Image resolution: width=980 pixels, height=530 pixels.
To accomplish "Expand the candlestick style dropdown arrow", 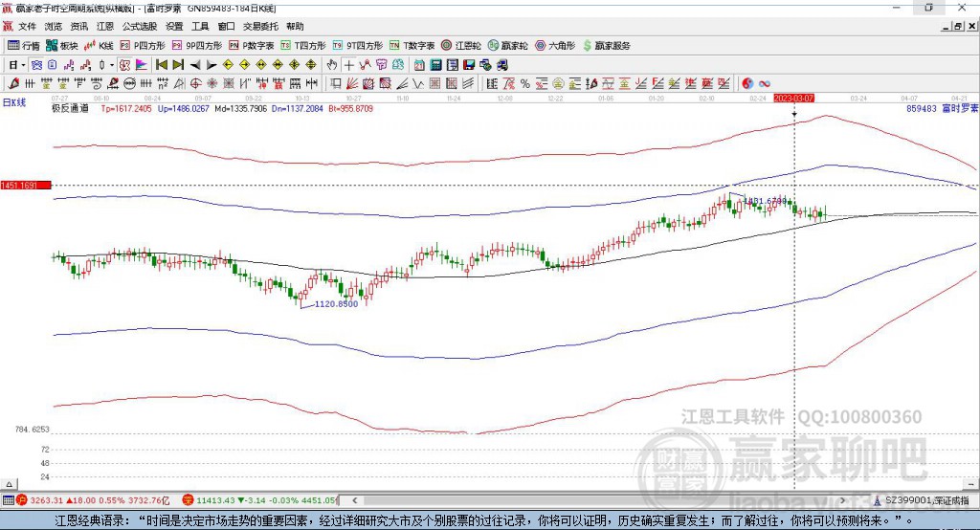I will point(112,65).
